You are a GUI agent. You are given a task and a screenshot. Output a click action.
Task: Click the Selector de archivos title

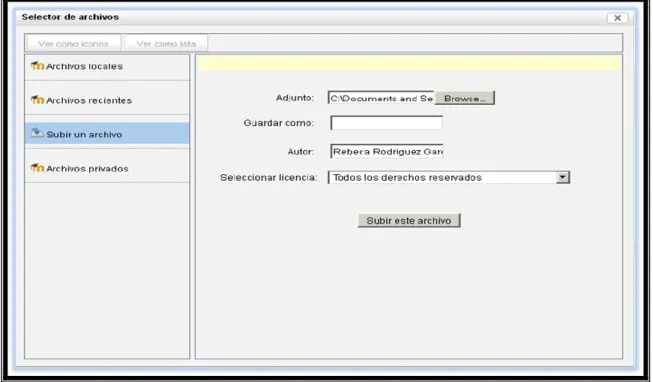click(x=70, y=17)
